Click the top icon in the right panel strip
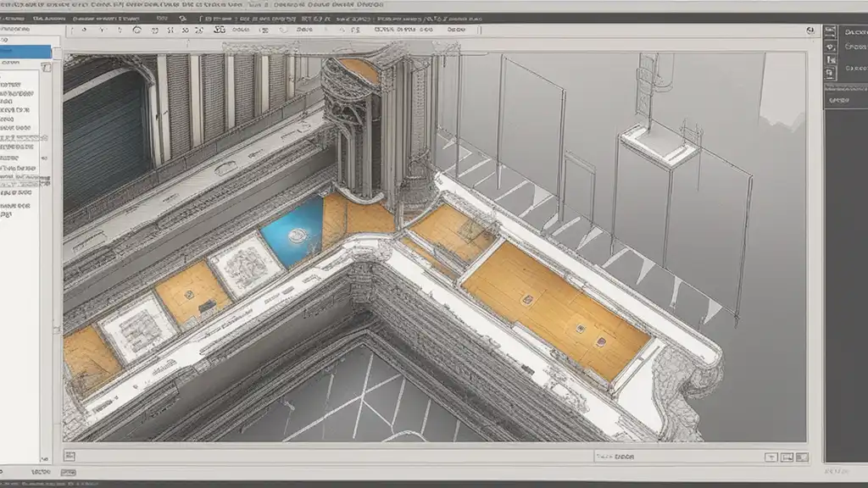This screenshot has height=488, width=868. pyautogui.click(x=831, y=32)
